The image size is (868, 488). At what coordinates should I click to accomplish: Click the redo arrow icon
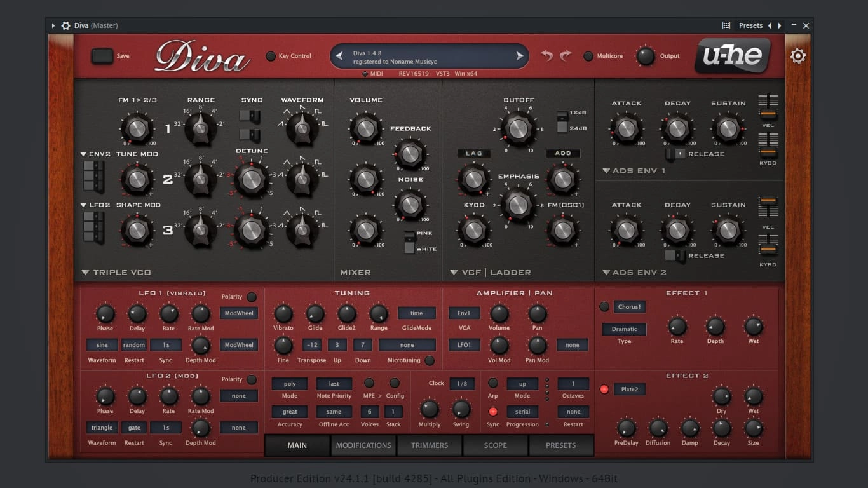[x=566, y=56]
